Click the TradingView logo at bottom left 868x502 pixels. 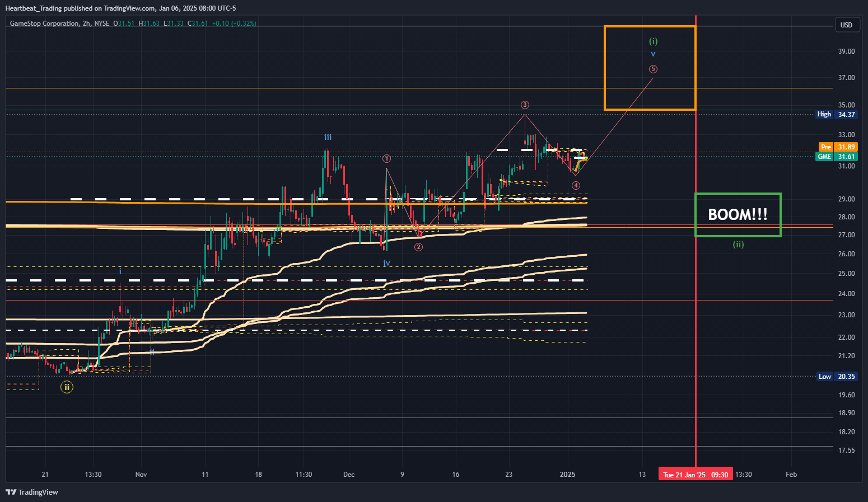[32, 492]
